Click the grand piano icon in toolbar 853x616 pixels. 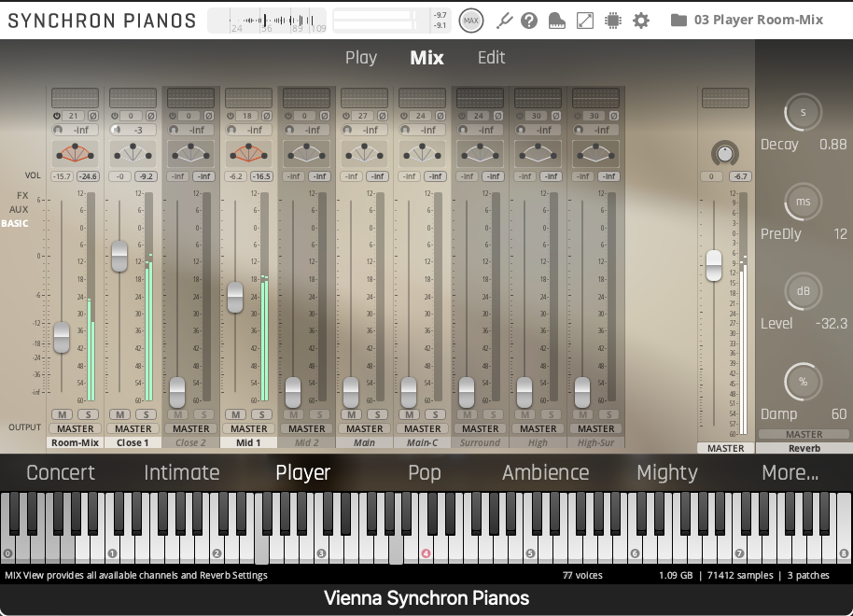pos(557,21)
